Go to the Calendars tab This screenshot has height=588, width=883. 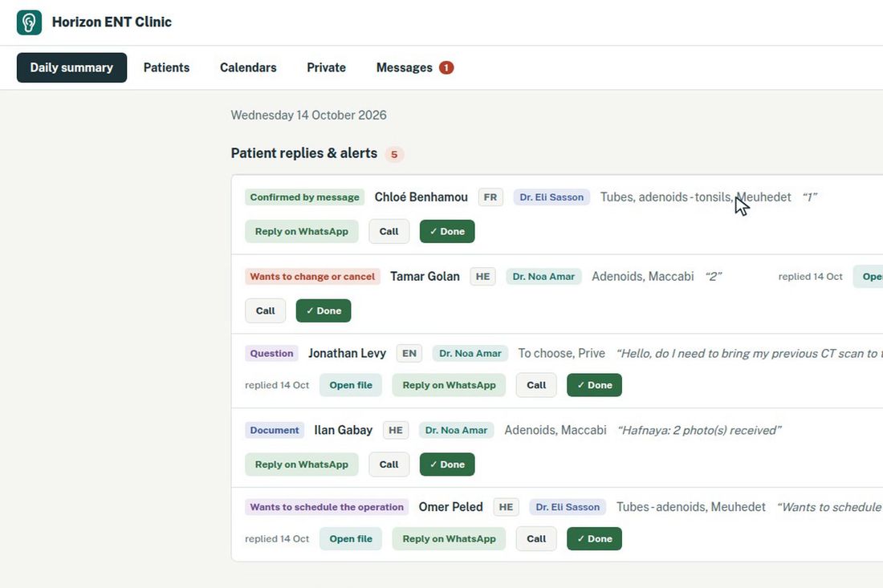[248, 67]
